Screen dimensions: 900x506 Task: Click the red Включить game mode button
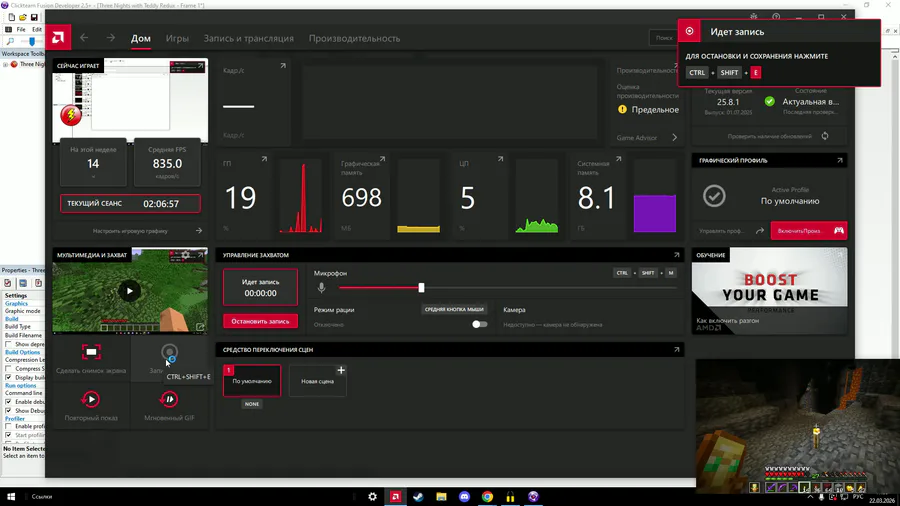click(809, 231)
